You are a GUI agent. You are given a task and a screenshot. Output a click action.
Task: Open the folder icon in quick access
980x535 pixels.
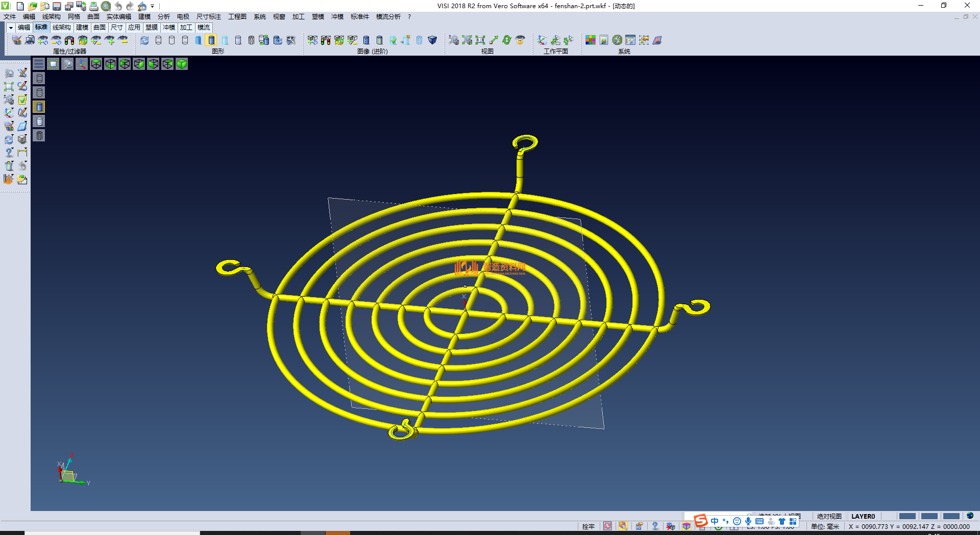click(x=33, y=6)
